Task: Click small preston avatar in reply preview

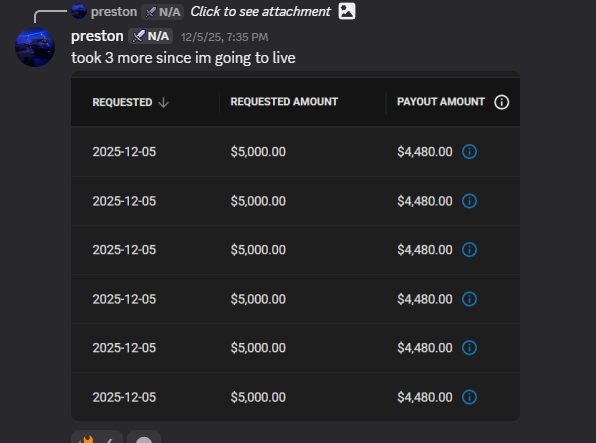Action: (x=79, y=11)
